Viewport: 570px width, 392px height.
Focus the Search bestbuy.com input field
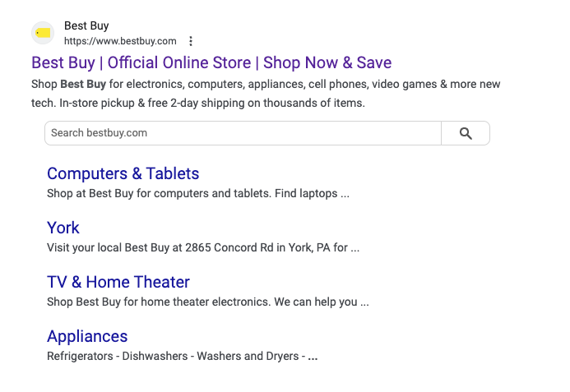pos(243,133)
